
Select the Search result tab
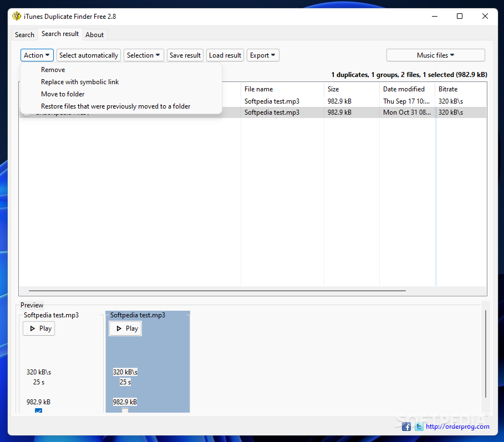[60, 34]
